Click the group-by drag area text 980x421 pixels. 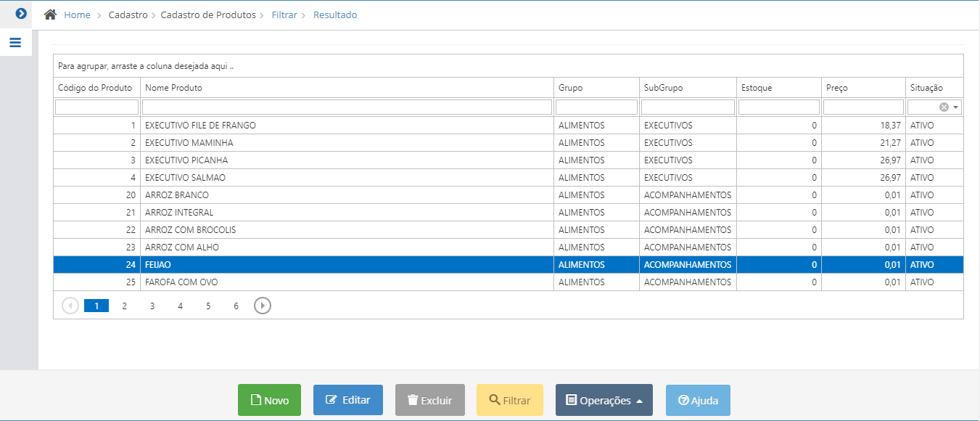(146, 66)
